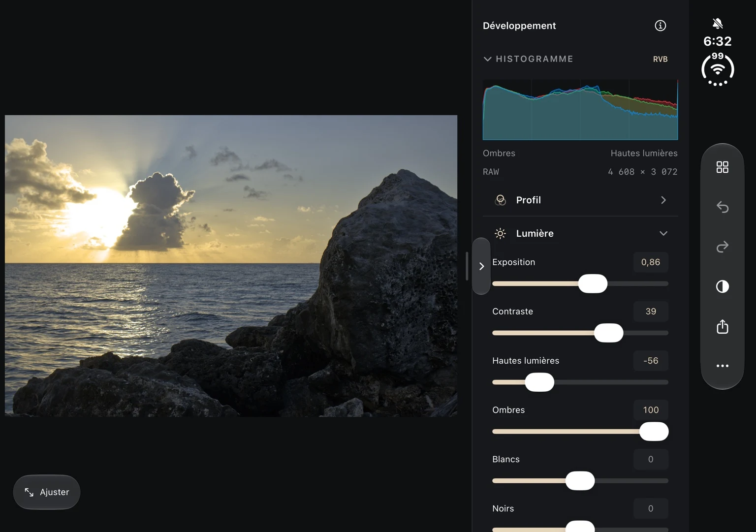Open the three-dots more options menu
Screen dimensions: 756x532
pos(722,366)
